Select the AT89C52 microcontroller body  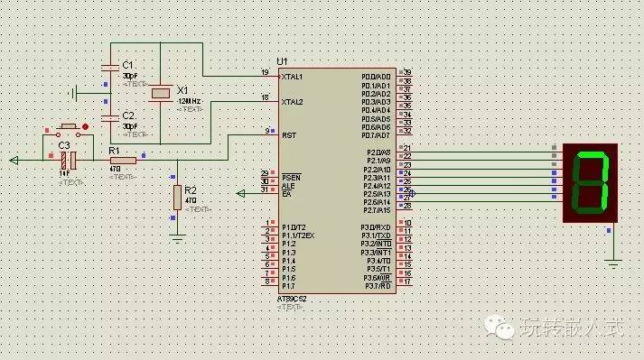(x=337, y=180)
